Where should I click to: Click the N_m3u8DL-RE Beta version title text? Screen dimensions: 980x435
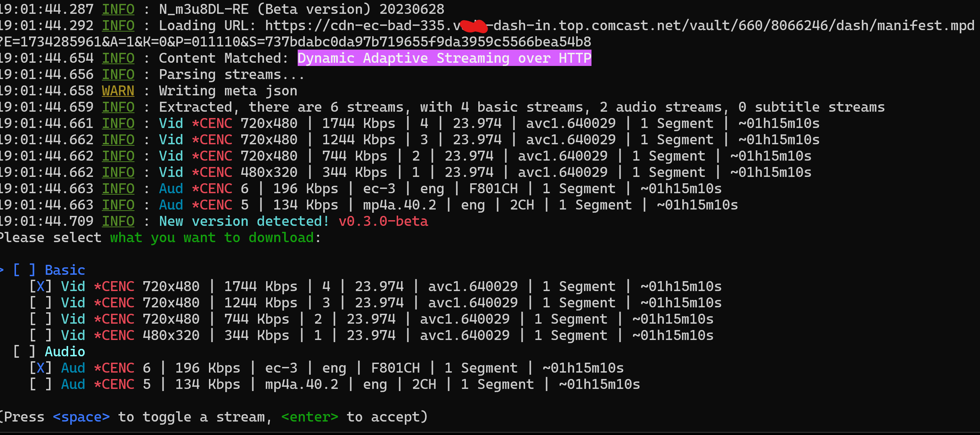point(301,9)
